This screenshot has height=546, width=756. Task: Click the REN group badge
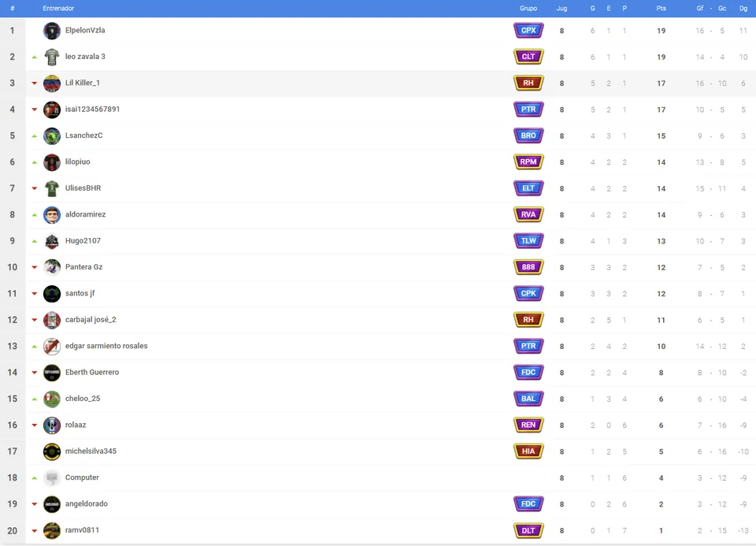point(528,425)
